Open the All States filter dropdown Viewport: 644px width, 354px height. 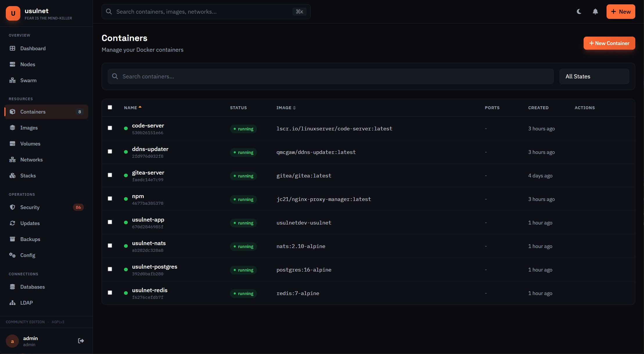pos(594,76)
